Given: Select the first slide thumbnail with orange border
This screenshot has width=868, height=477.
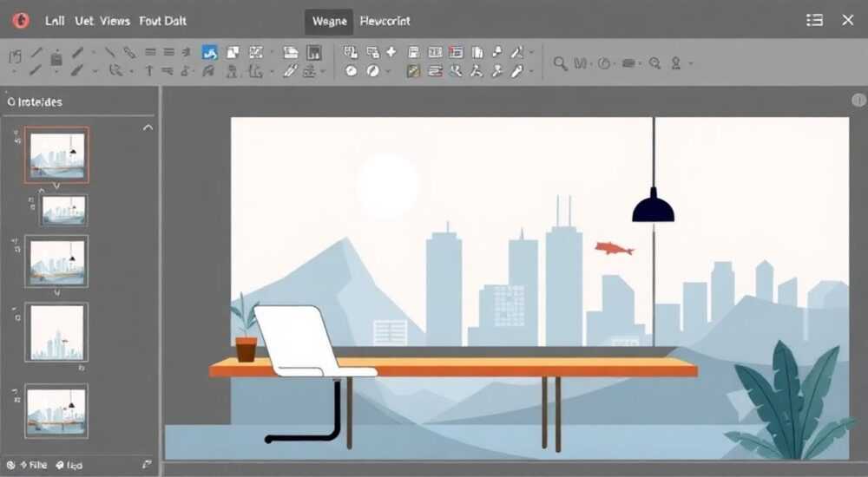Looking at the screenshot, I should (56, 155).
